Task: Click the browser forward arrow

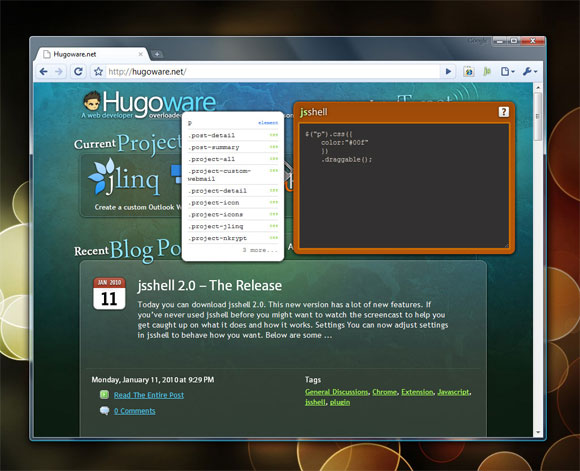Action: tap(58, 71)
